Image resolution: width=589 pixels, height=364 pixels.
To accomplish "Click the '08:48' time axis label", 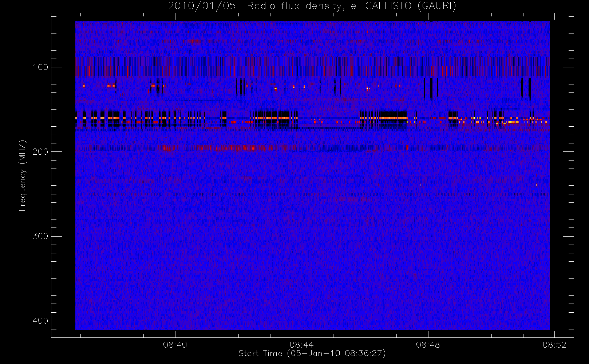I will pyautogui.click(x=428, y=345).
